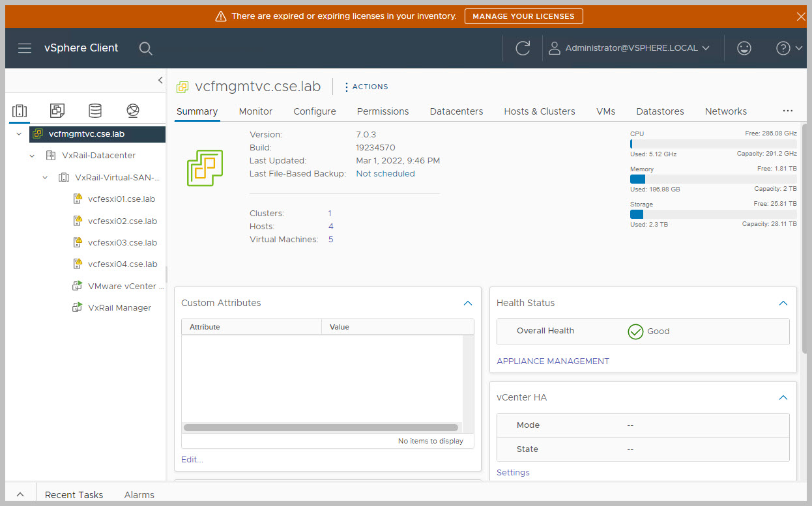
Task: Collapse the Custom Attributes panel
Action: pyautogui.click(x=467, y=303)
